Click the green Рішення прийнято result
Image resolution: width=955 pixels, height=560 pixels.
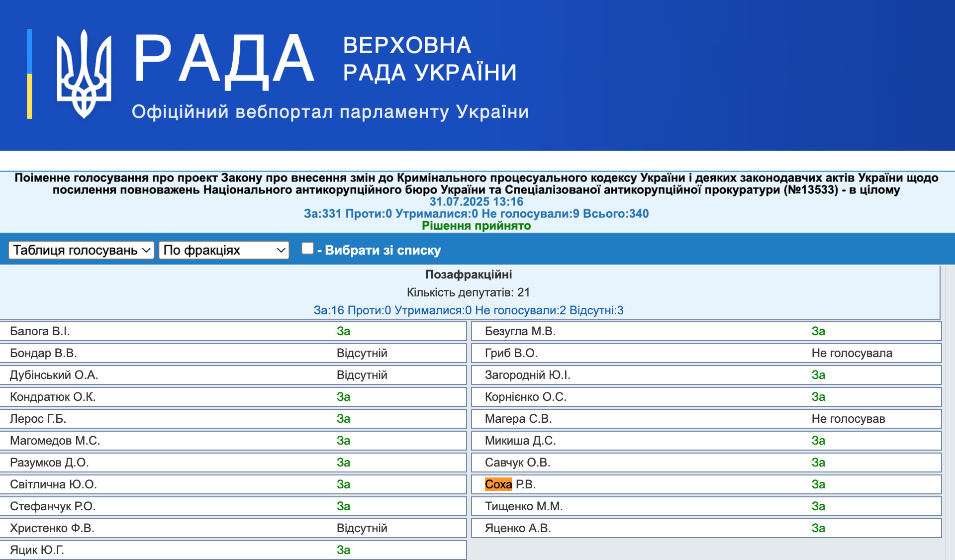point(477,225)
